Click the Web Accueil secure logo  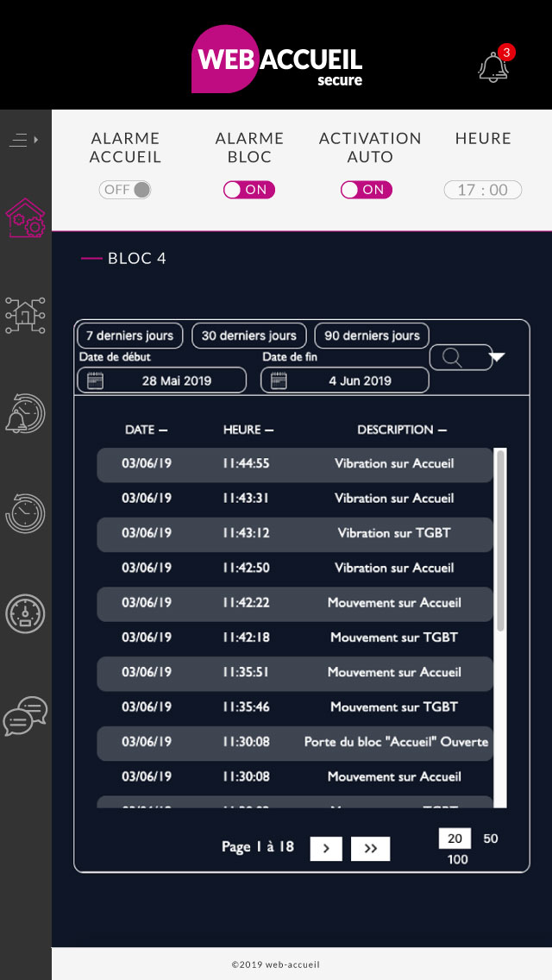pyautogui.click(x=277, y=60)
